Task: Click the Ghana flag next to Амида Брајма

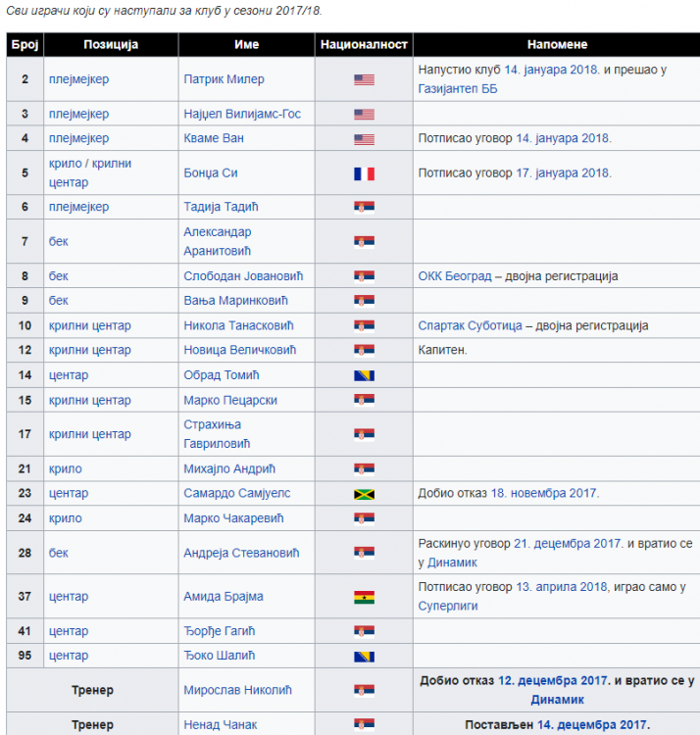Action: tap(364, 597)
